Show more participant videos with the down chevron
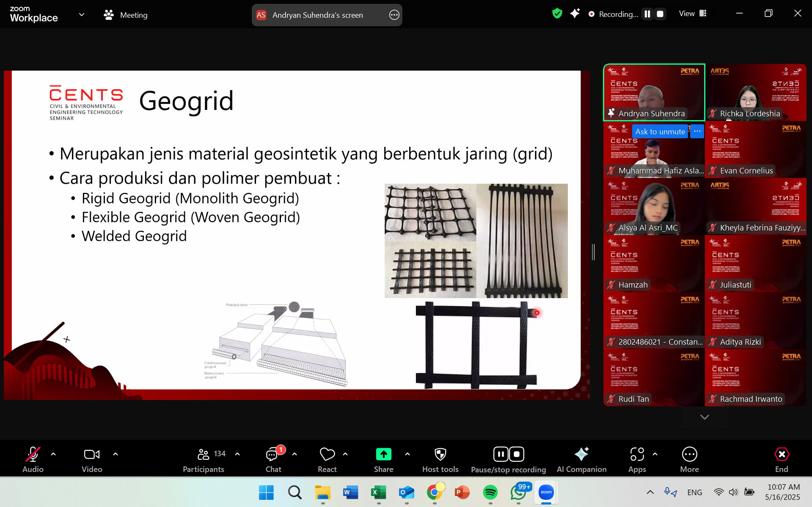Screen dimensions: 812x507 pos(705,417)
